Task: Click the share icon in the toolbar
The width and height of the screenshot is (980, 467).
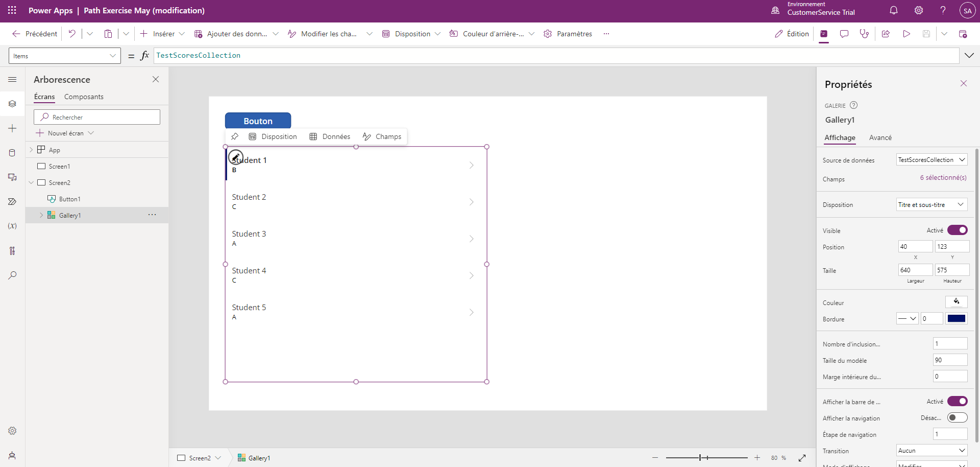Action: pos(886,34)
